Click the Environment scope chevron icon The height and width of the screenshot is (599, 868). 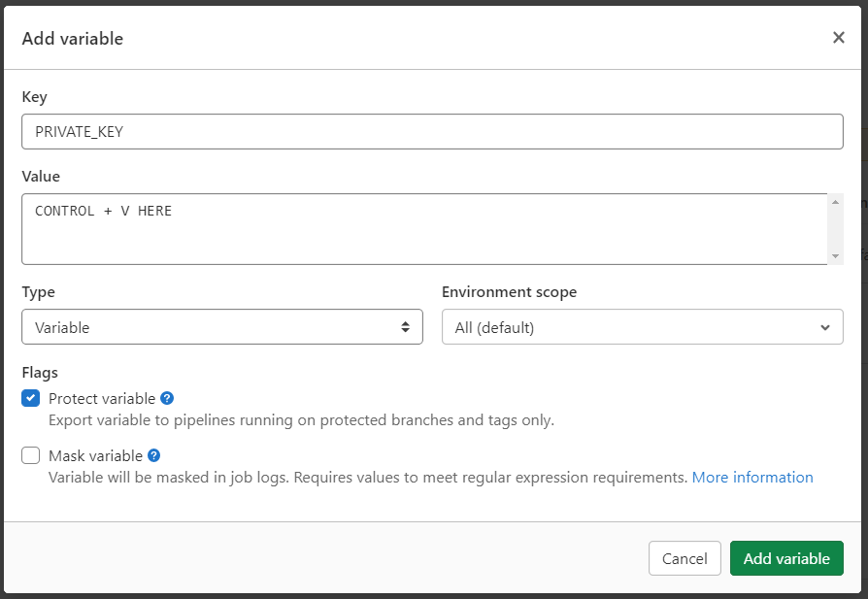click(x=824, y=327)
